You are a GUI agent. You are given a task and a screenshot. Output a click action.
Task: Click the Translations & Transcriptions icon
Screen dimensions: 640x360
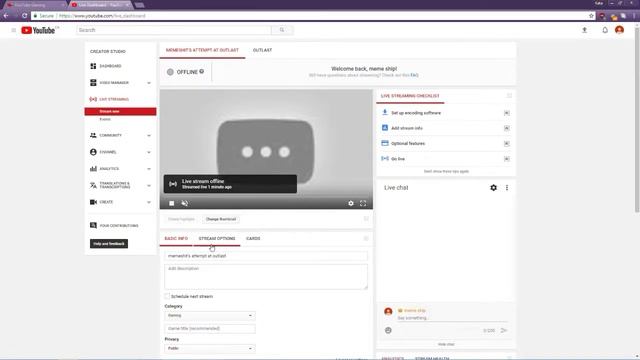tap(93, 185)
